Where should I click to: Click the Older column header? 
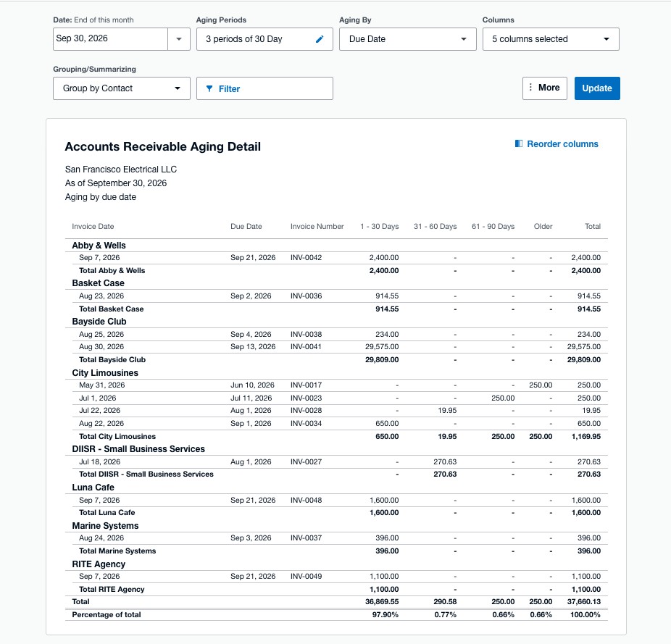[543, 226]
